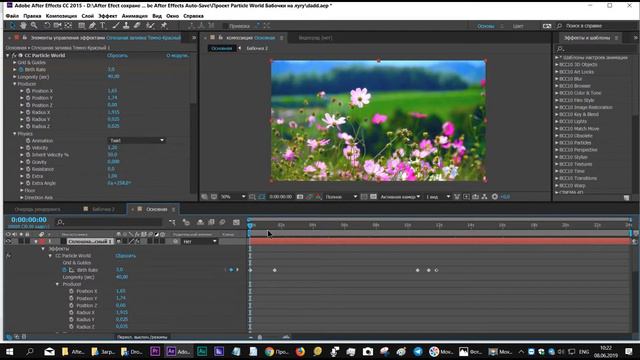Select the Clone Stamp tool

coord(126,25)
